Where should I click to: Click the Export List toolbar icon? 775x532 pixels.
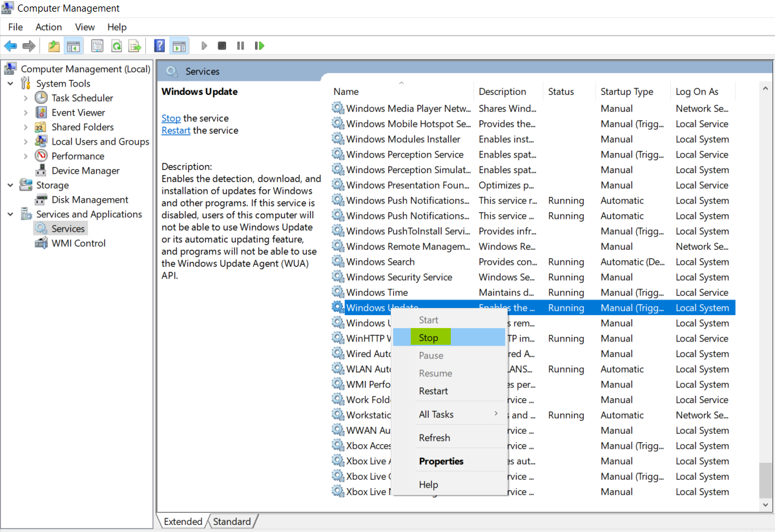pyautogui.click(x=134, y=46)
